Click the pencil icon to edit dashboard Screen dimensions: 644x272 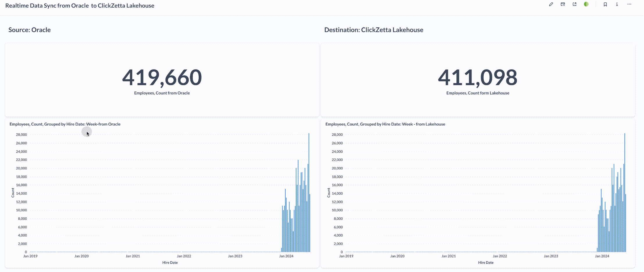pos(551,4)
